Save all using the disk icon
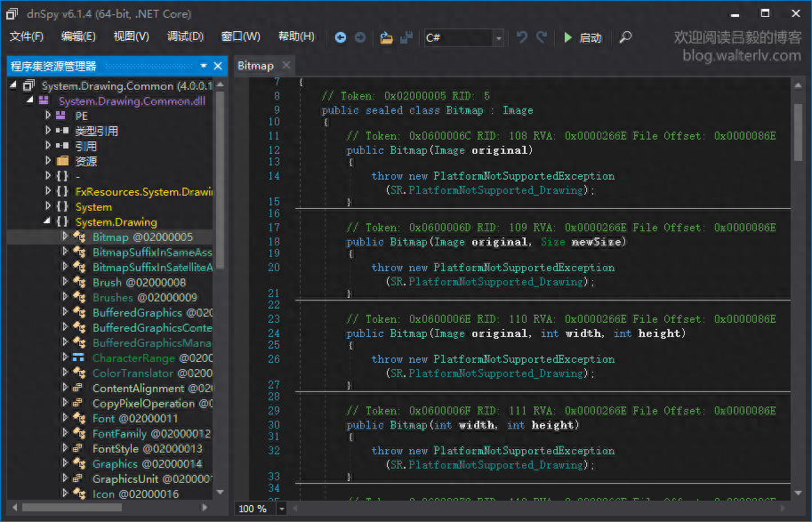The image size is (812, 522). point(406,37)
